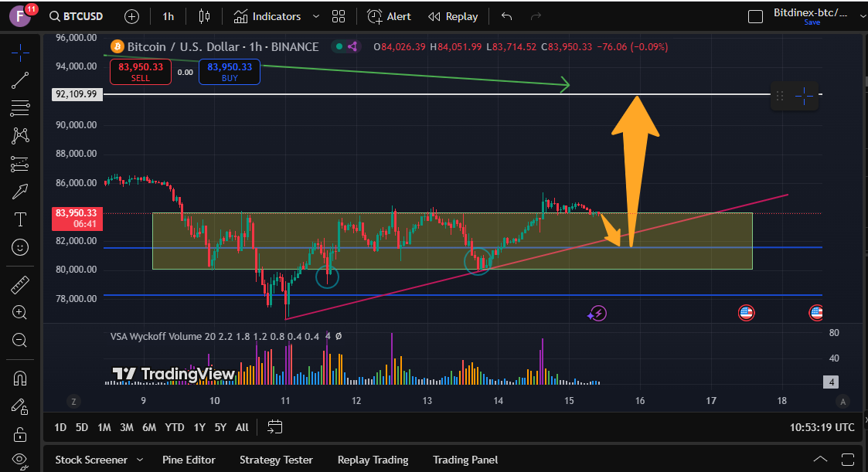Screen dimensions: 868x472
Task: Select the brush annotation tool
Action: click(20, 192)
